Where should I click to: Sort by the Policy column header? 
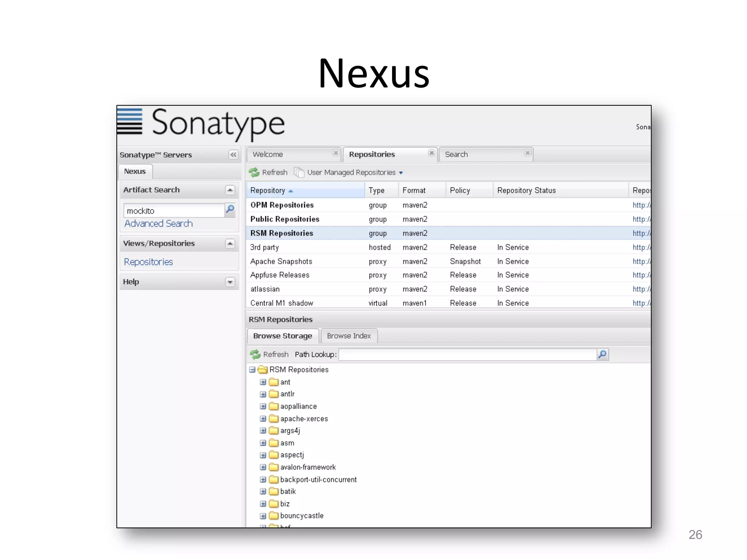point(469,190)
